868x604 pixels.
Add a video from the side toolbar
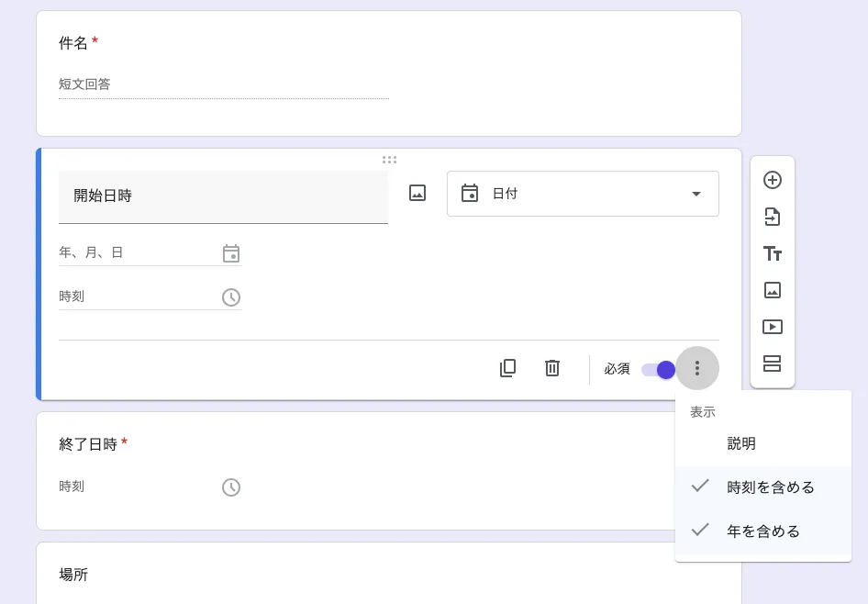773,327
